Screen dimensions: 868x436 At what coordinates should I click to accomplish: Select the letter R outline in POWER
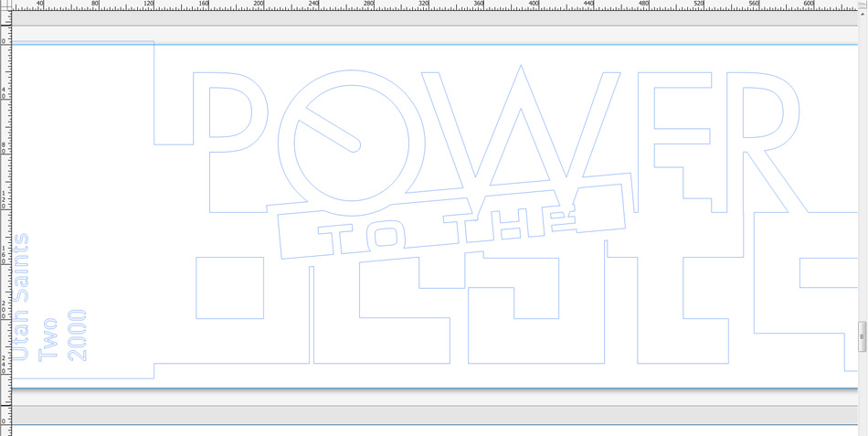coord(764,142)
